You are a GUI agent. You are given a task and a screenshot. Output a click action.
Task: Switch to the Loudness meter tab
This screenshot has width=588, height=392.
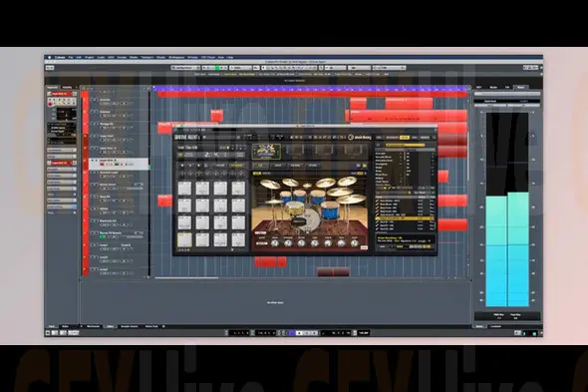coord(495,326)
